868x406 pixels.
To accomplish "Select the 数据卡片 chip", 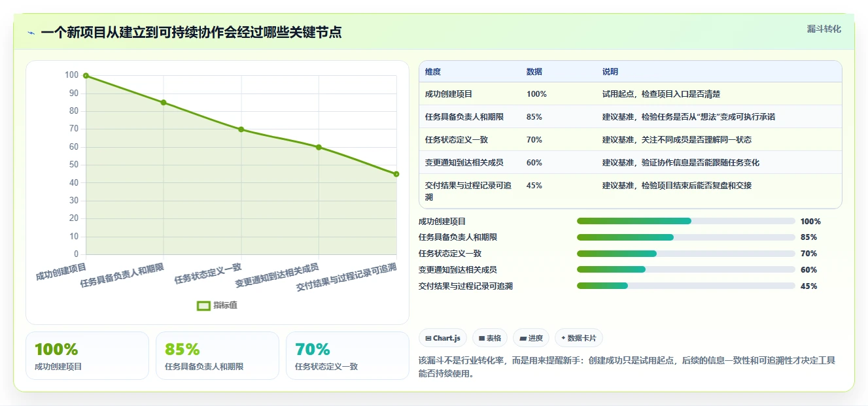I will point(579,338).
